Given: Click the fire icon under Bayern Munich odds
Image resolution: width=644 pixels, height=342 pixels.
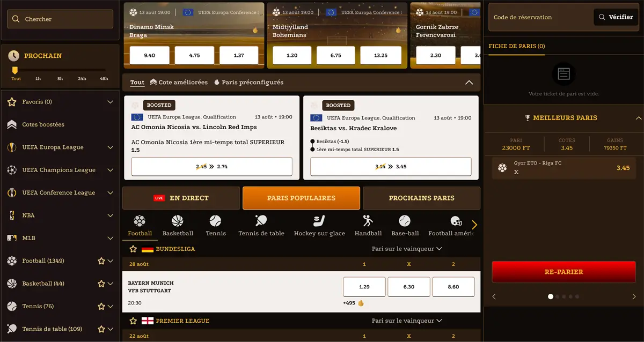Looking at the screenshot, I should pyautogui.click(x=361, y=303).
